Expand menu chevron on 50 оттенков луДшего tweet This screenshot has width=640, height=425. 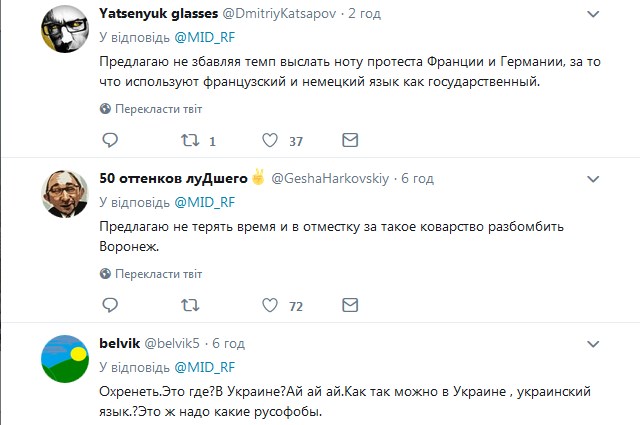(x=594, y=180)
